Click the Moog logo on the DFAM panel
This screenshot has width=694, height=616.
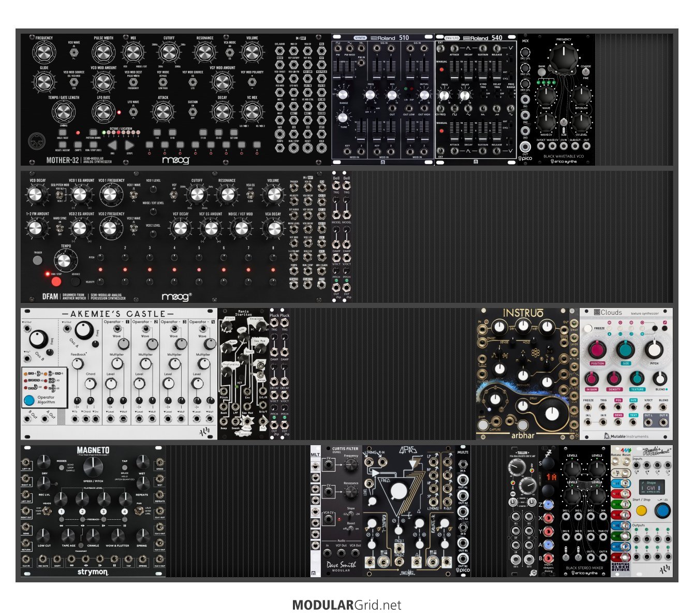click(177, 297)
